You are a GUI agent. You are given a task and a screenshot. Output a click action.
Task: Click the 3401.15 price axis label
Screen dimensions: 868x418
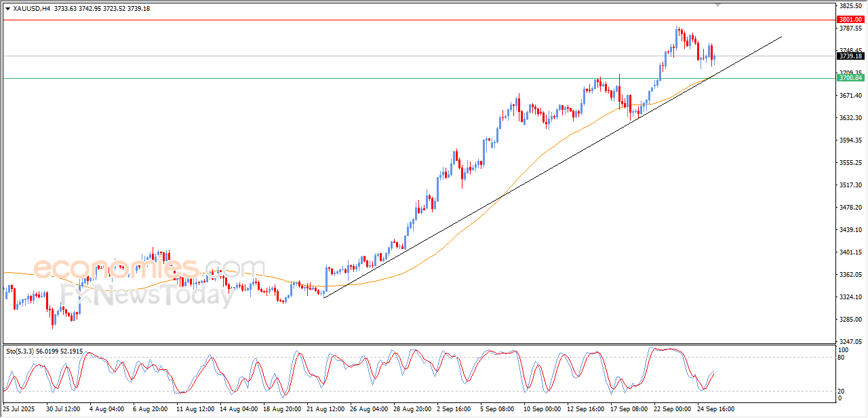click(850, 252)
